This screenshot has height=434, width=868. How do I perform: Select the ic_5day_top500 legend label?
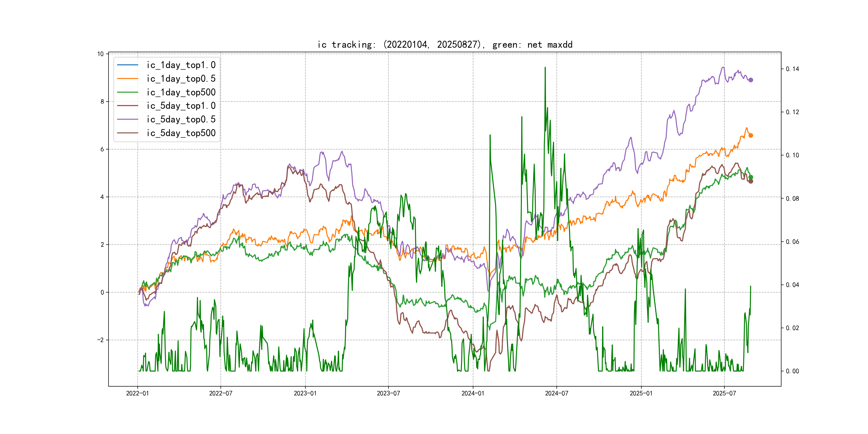tap(181, 133)
